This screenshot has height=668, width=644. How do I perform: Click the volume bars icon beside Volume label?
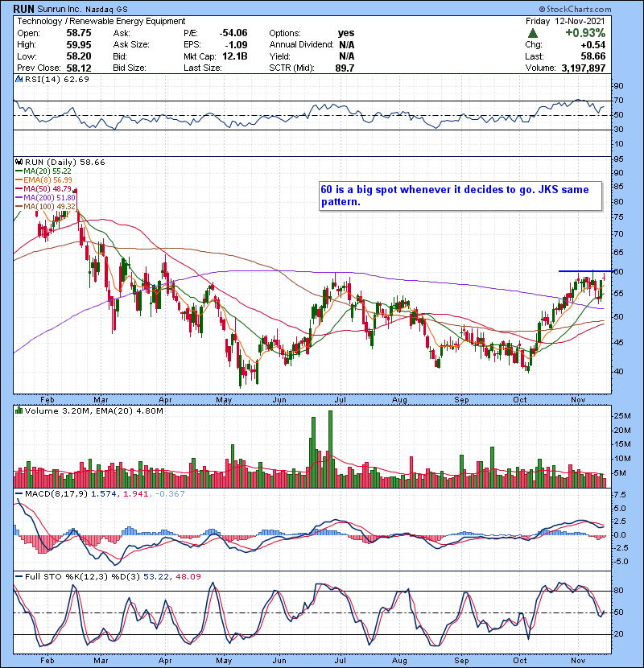coord(19,411)
